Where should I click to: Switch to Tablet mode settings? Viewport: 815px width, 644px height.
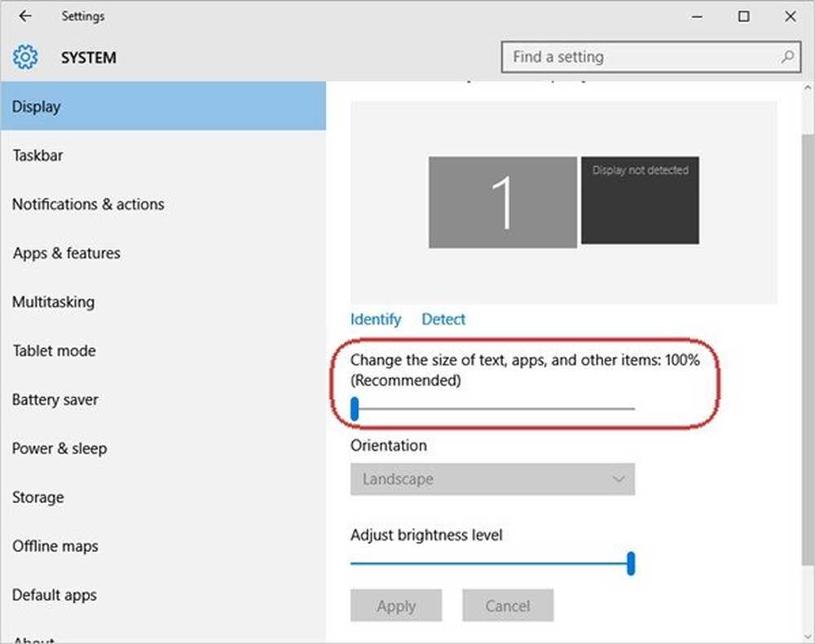coord(54,351)
